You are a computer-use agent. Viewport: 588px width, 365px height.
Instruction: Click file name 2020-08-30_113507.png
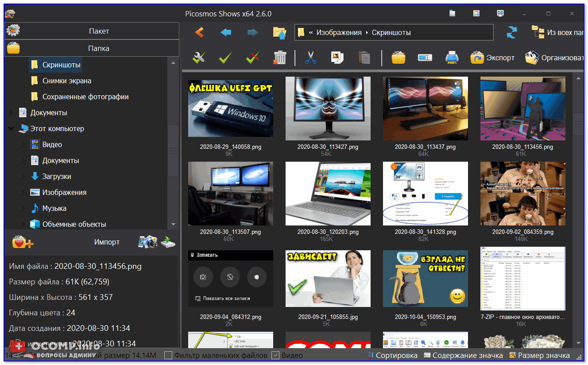point(230,232)
